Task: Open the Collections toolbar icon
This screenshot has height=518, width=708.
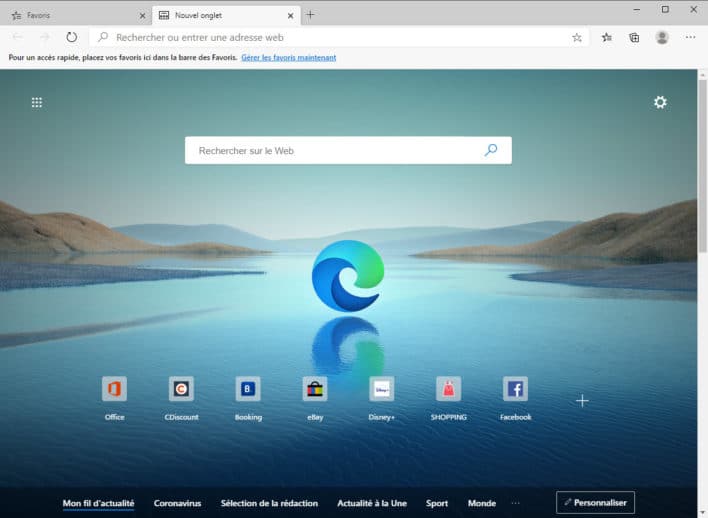Action: click(634, 37)
